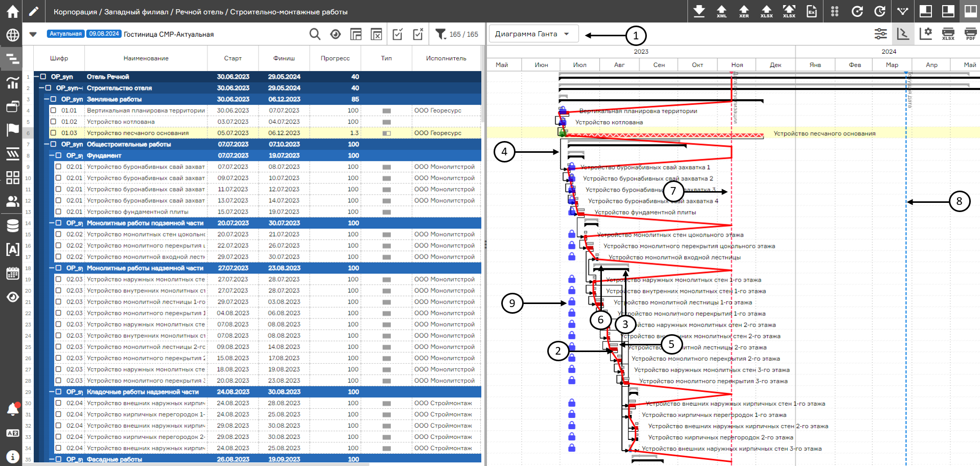
Task: Open the flag sidebar icon
Action: click(12, 130)
